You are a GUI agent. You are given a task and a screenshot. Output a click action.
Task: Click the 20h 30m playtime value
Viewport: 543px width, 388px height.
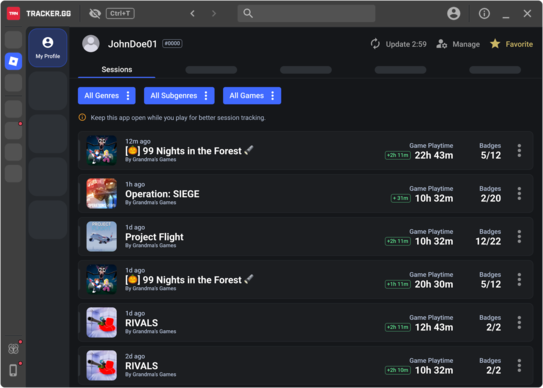tap(434, 284)
